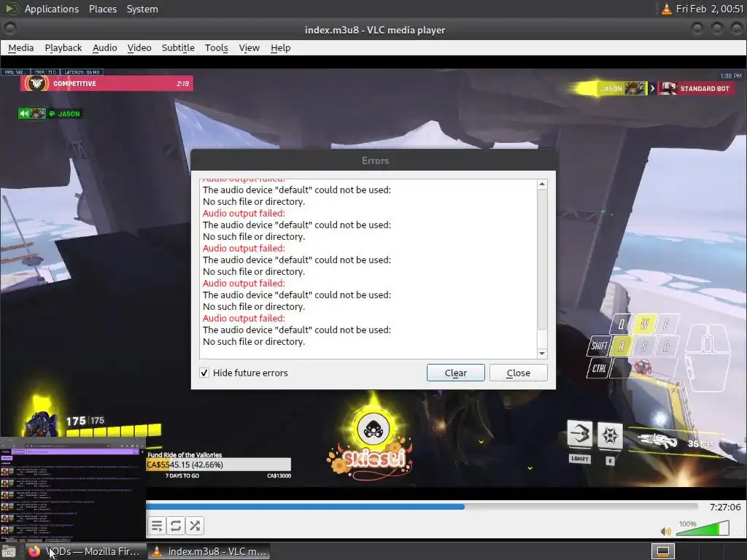Toggle the playlist view button
747x560 pixels.
point(157,526)
